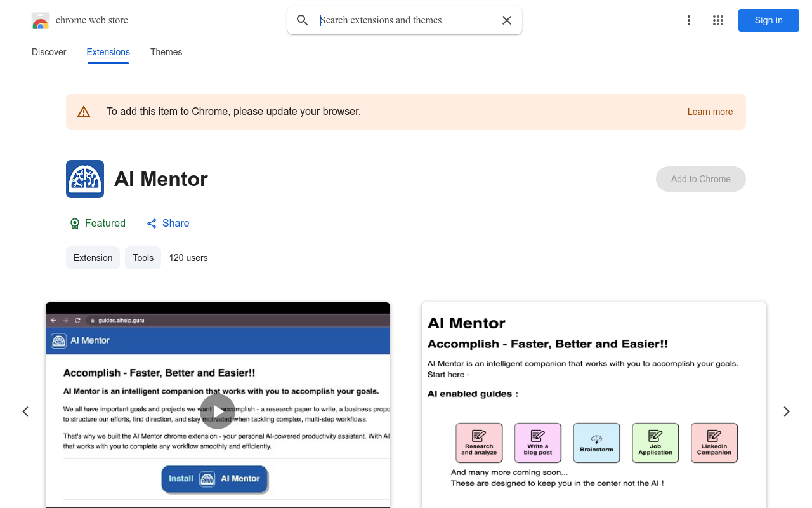The width and height of the screenshot is (812, 508).
Task: Open the three-dot more options menu
Action: (x=689, y=20)
